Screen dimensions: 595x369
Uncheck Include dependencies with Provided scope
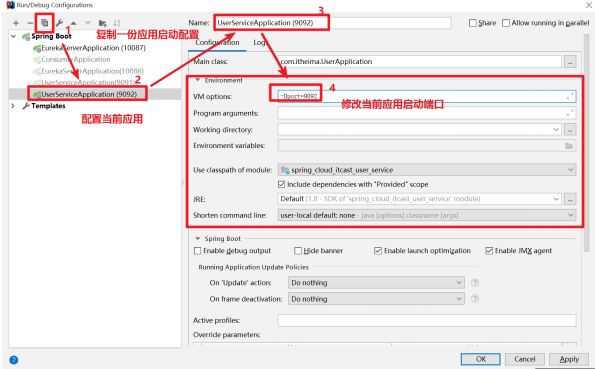click(x=281, y=184)
